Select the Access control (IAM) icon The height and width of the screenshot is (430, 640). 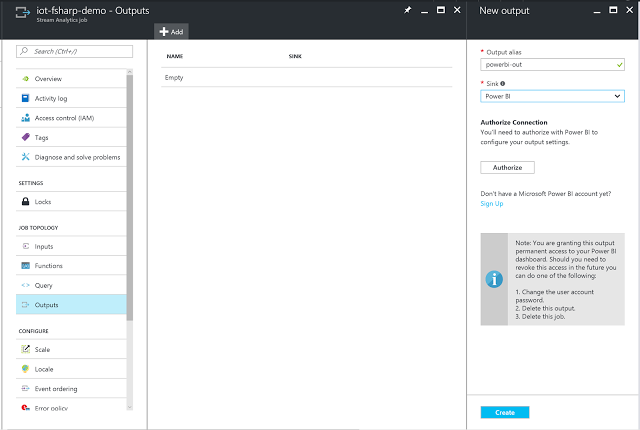[25, 118]
